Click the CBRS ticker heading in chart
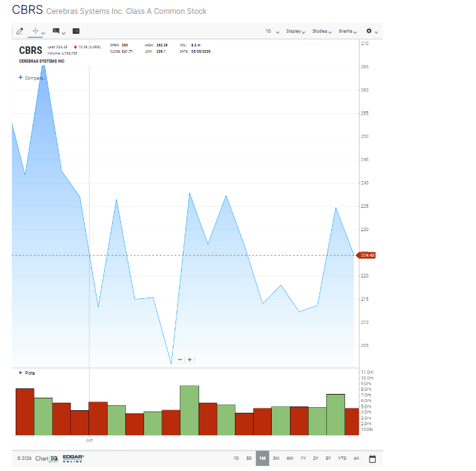Image resolution: width=476 pixels, height=471 pixels. pyautogui.click(x=31, y=50)
